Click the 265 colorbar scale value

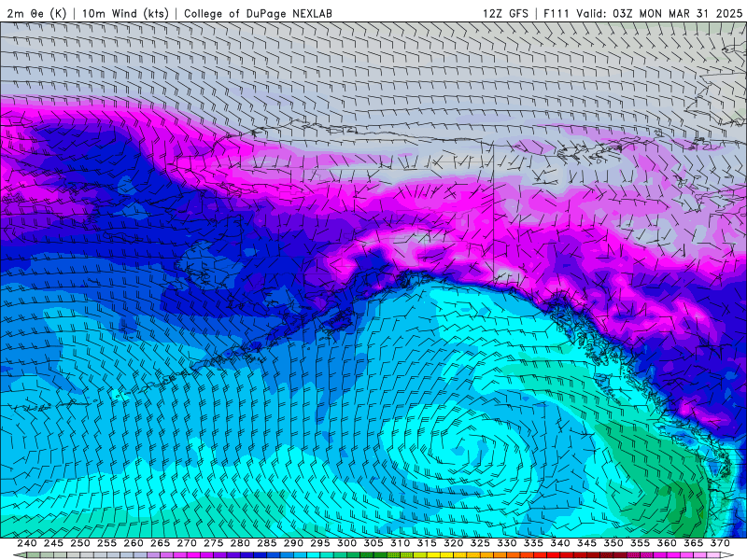(x=160, y=543)
